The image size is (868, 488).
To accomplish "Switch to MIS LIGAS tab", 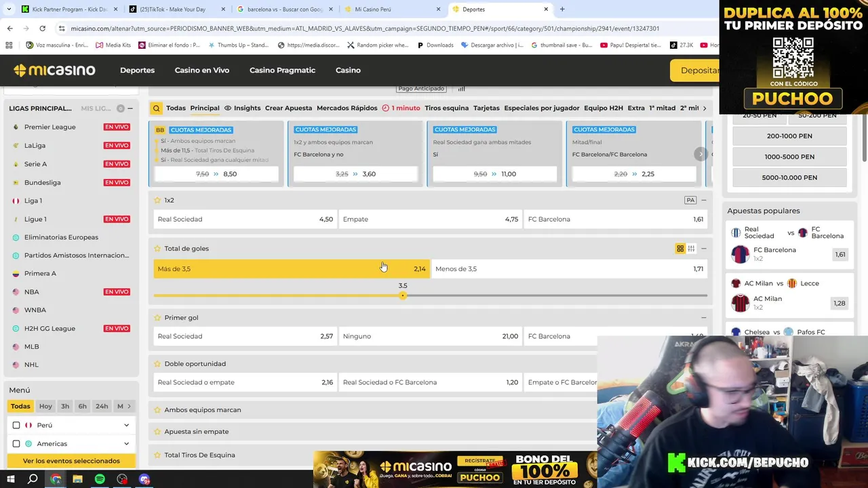I will (96, 108).
